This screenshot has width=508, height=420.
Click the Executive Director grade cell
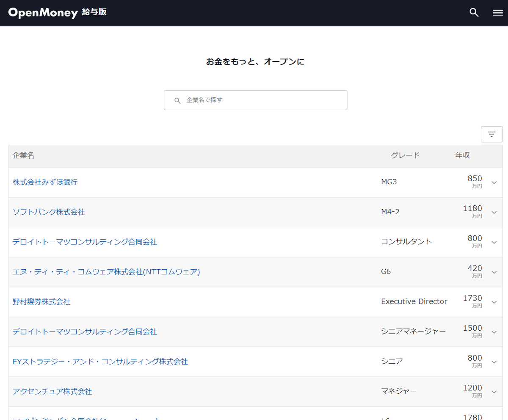point(414,301)
